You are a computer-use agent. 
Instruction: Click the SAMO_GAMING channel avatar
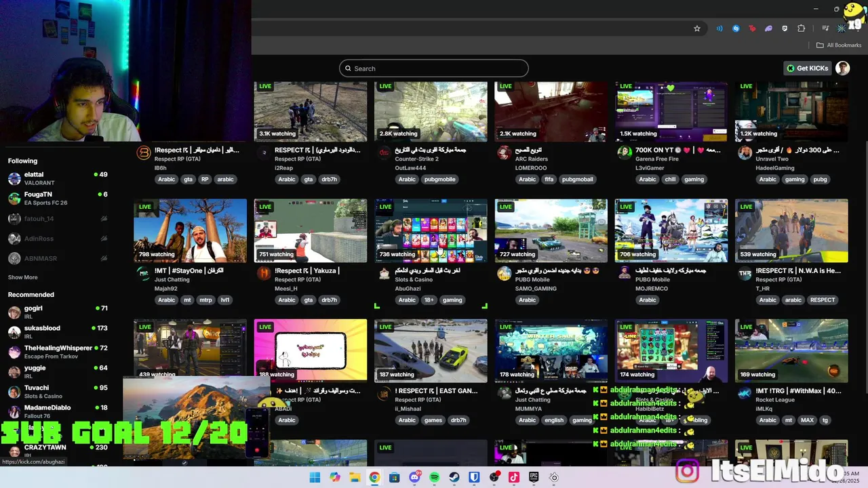504,274
